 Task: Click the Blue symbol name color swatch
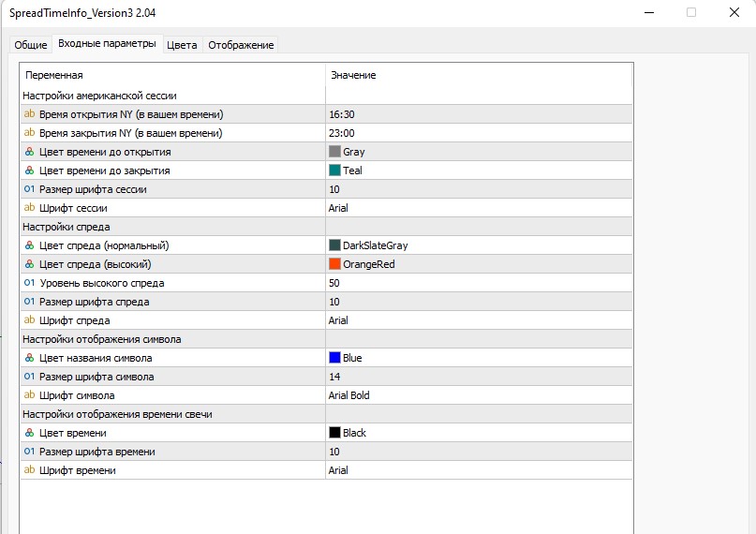[x=334, y=358]
